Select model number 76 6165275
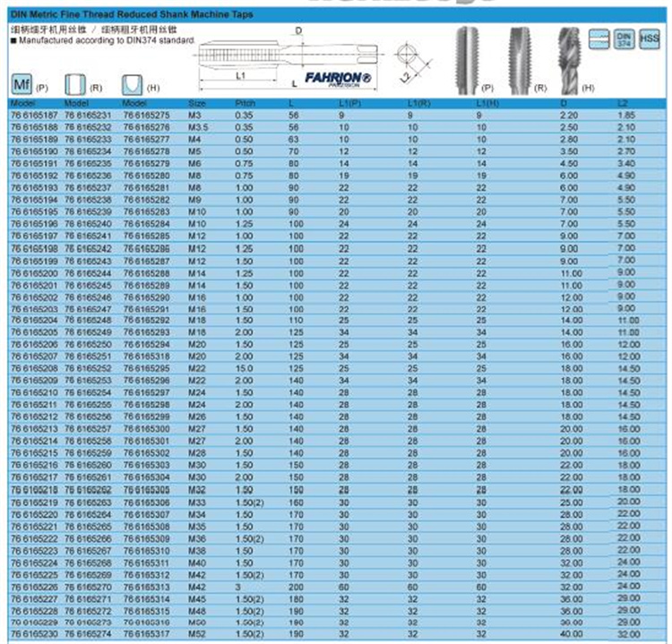The height and width of the screenshot is (644, 672). (x=147, y=116)
